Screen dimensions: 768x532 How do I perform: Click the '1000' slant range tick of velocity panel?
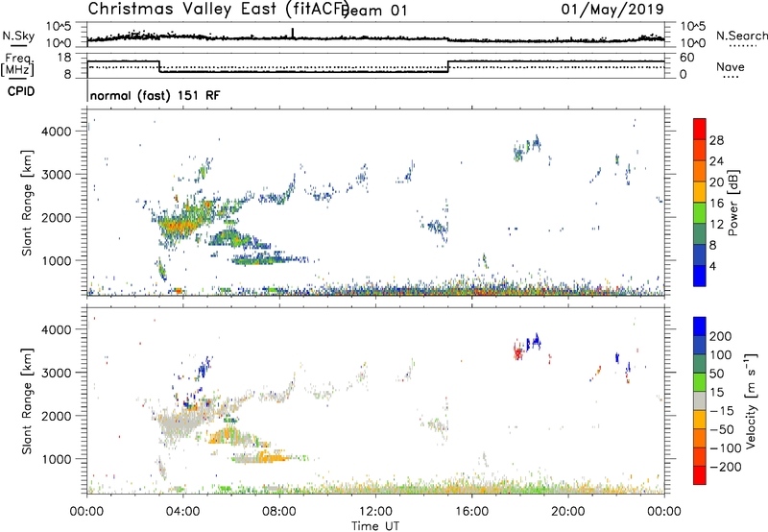tap(56, 459)
